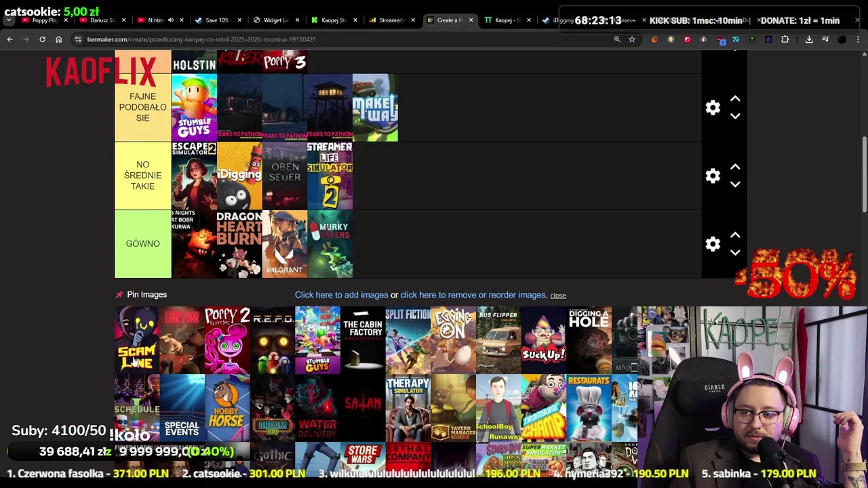This screenshot has width=868, height=488.
Task: Open settings gear for FAJNE PODOBAŁO SIE tier
Action: pyautogui.click(x=713, y=108)
